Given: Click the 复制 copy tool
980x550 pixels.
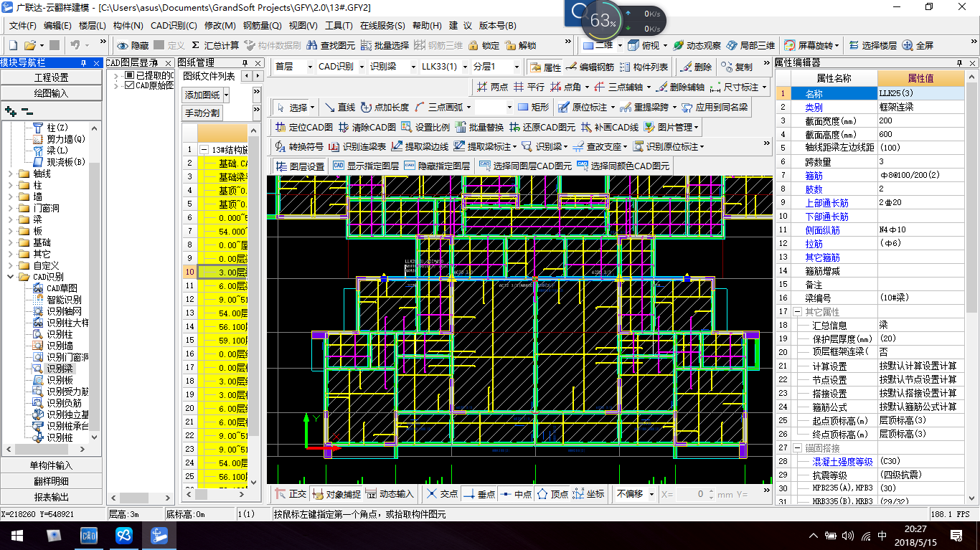Looking at the screenshot, I should (x=737, y=67).
